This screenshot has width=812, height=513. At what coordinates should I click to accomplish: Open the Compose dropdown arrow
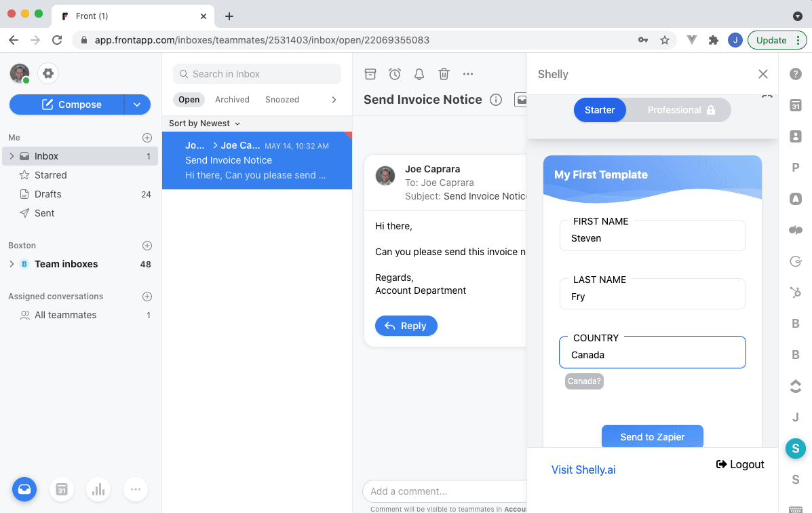[137, 104]
